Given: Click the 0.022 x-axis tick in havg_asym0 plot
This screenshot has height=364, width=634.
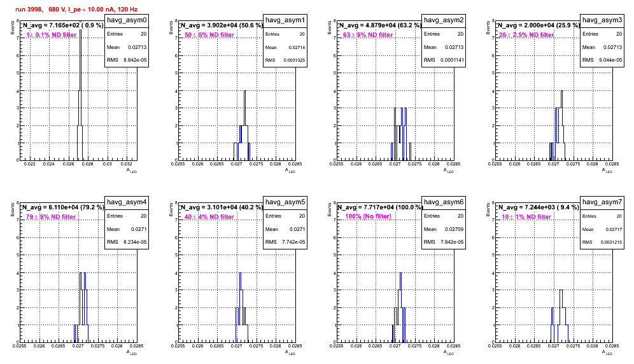Looking at the screenshot, I should (29, 164).
